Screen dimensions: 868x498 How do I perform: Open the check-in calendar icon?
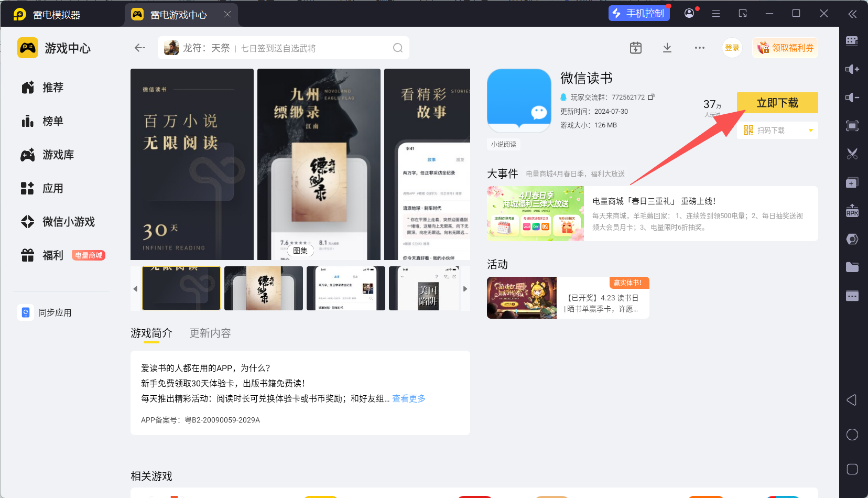tap(636, 48)
